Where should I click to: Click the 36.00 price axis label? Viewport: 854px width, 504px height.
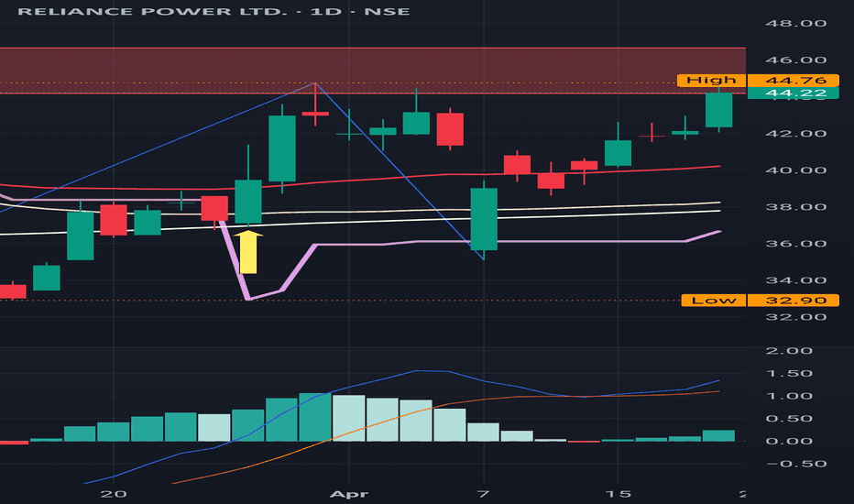pyautogui.click(x=795, y=244)
